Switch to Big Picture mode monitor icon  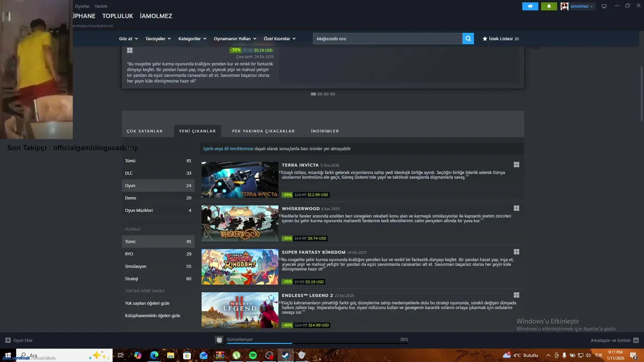coord(604,7)
